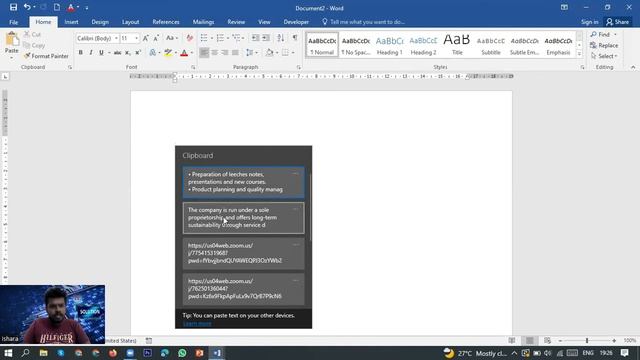
Task: Increase font size with Grow Font
Action: point(146,38)
